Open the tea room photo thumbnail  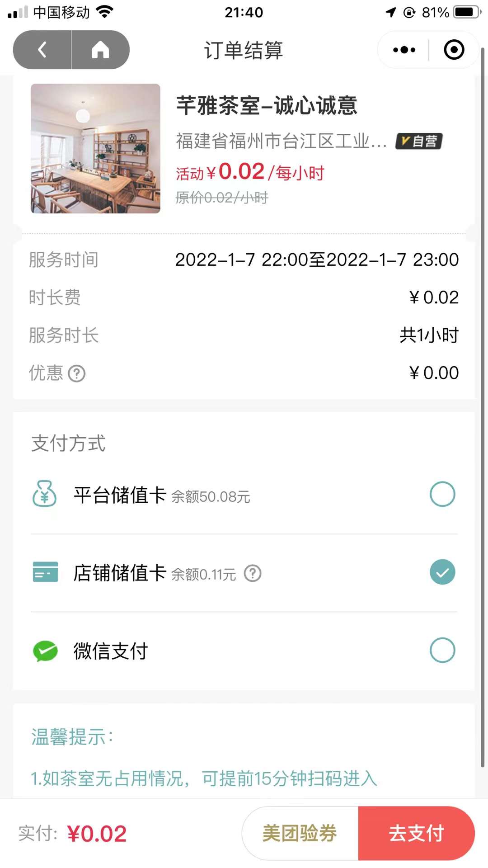[x=95, y=148]
